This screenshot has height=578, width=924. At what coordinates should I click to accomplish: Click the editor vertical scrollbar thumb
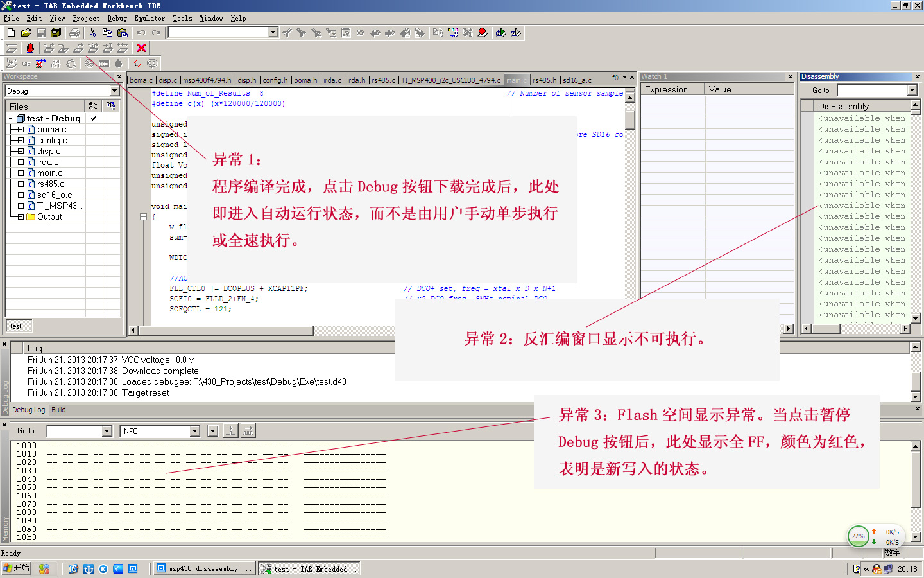(630, 120)
